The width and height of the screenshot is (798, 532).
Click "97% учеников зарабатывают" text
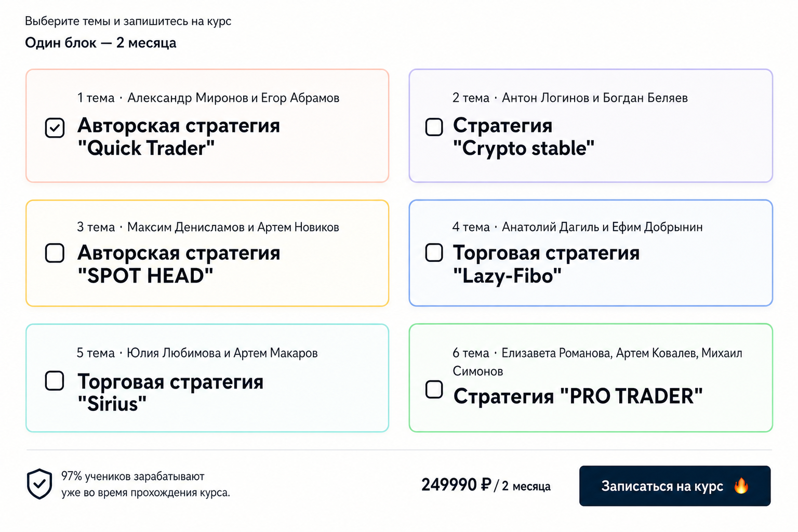(133, 476)
